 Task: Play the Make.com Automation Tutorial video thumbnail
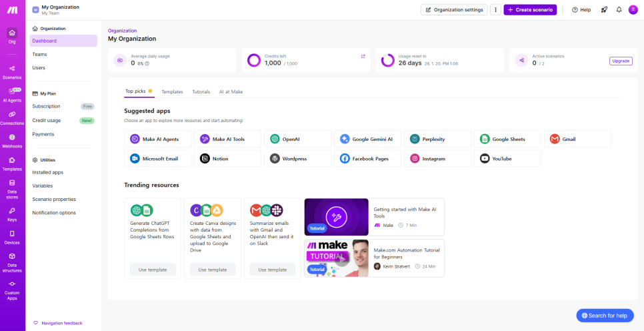337,258
